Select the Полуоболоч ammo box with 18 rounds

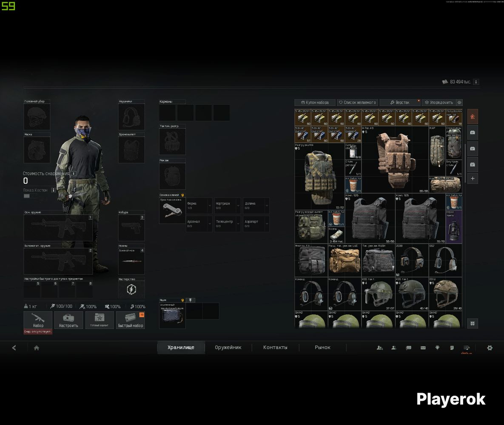[453, 118]
